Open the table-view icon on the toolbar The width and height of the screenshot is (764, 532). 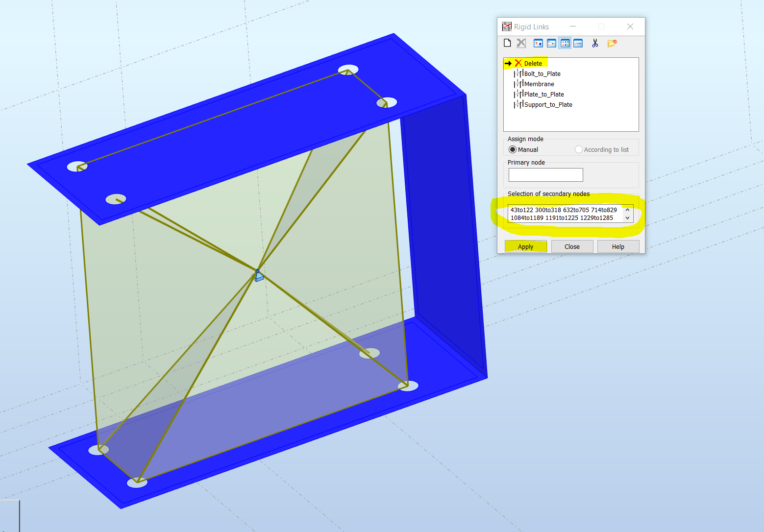pyautogui.click(x=578, y=43)
